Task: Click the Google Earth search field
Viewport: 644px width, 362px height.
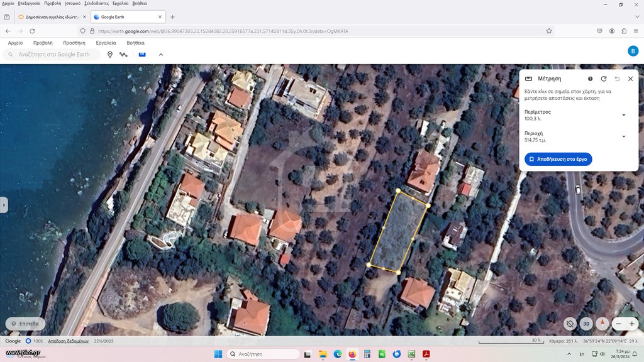Action: click(52, 54)
